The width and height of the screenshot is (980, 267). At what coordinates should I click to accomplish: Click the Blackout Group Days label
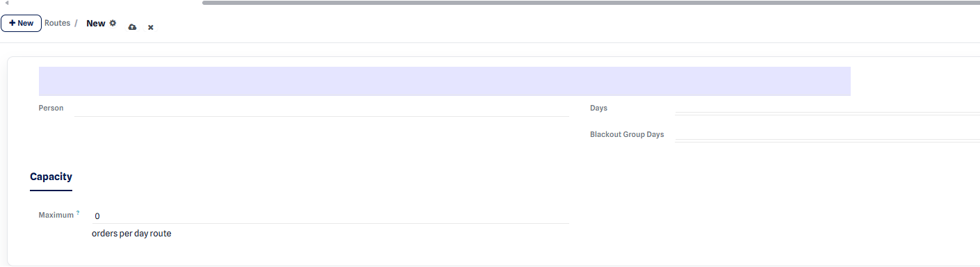(x=627, y=135)
